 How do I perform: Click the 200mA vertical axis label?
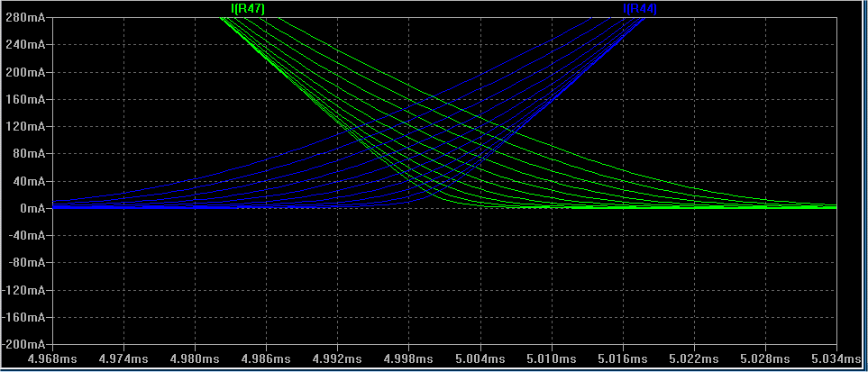25,72
